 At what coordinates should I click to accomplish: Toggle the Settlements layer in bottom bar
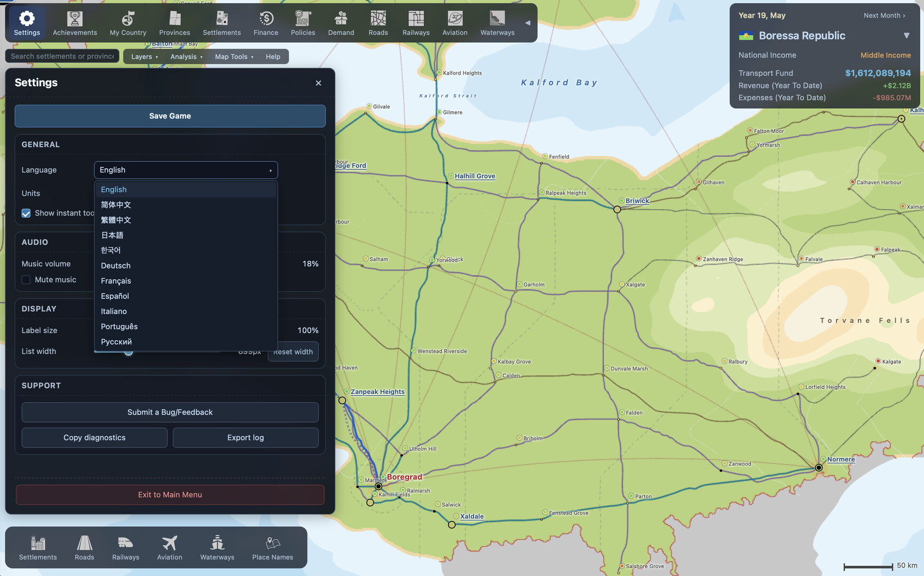coord(38,548)
